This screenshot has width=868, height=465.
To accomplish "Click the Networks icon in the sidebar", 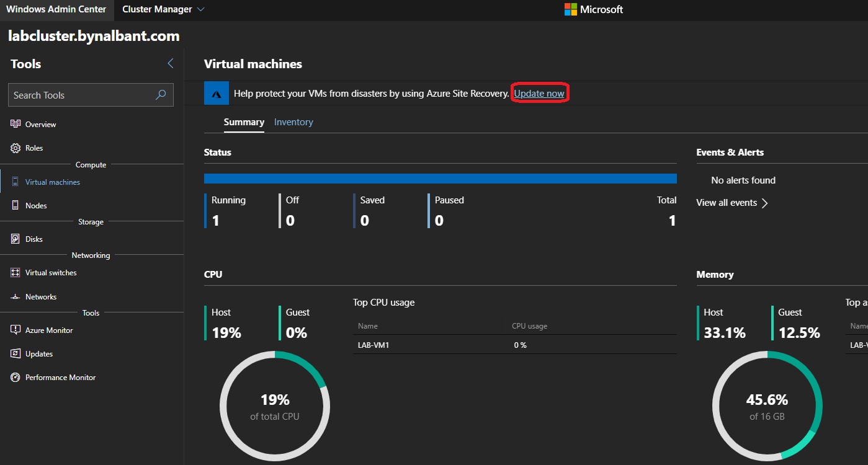I will (16, 297).
